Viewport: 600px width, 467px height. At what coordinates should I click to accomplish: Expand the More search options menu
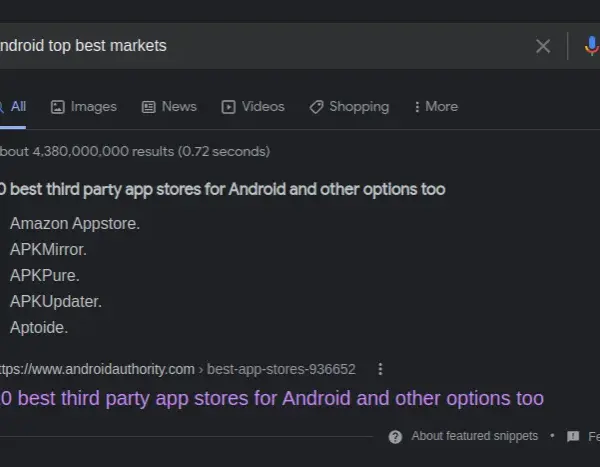click(x=436, y=106)
